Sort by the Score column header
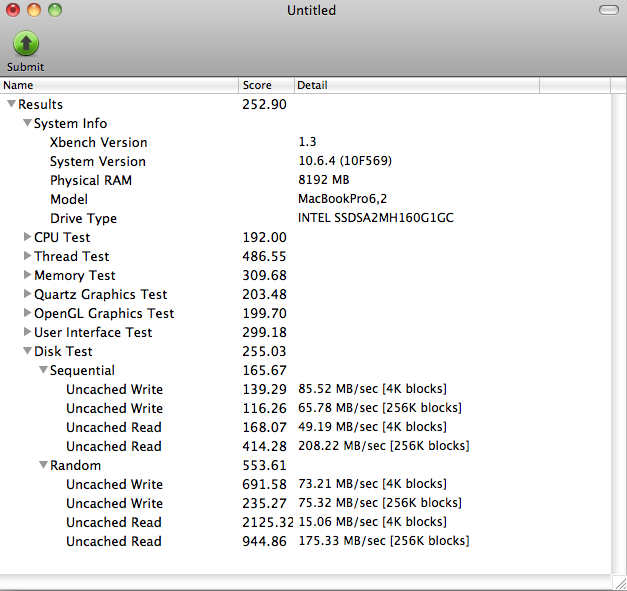The height and width of the screenshot is (591, 627). click(x=266, y=85)
